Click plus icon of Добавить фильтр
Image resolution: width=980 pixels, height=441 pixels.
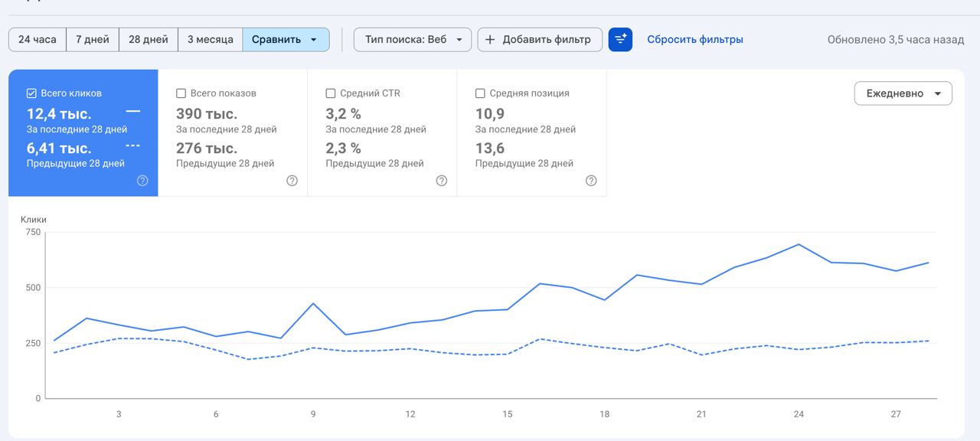tap(490, 40)
